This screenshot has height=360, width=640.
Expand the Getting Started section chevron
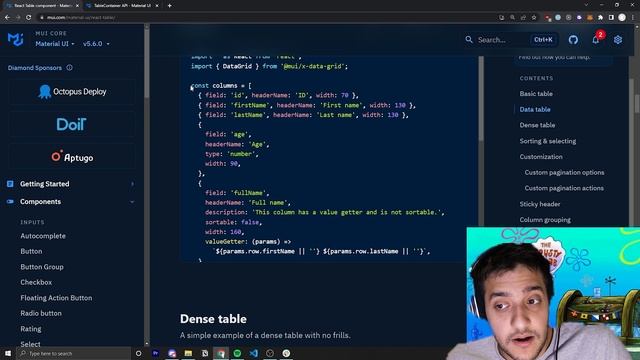click(x=132, y=184)
